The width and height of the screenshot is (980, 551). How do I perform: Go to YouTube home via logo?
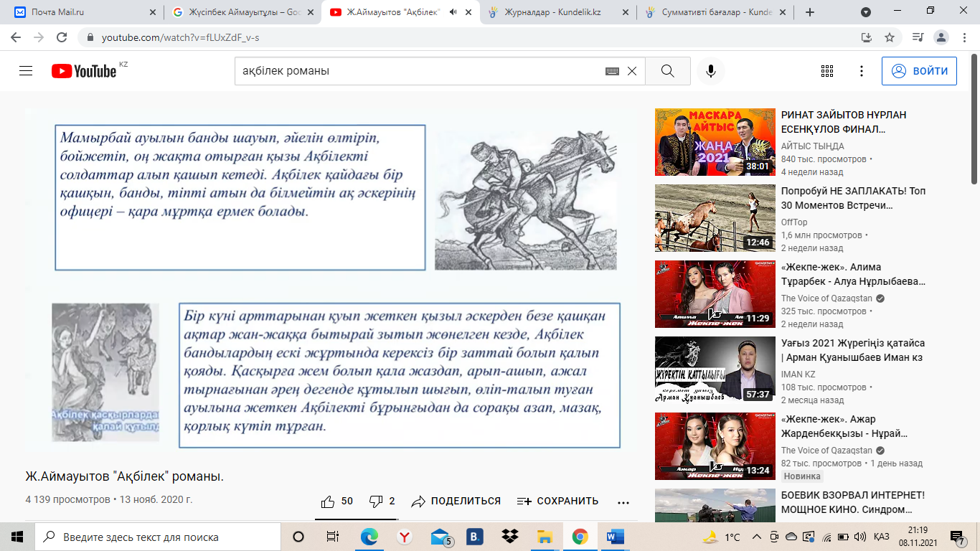(84, 71)
